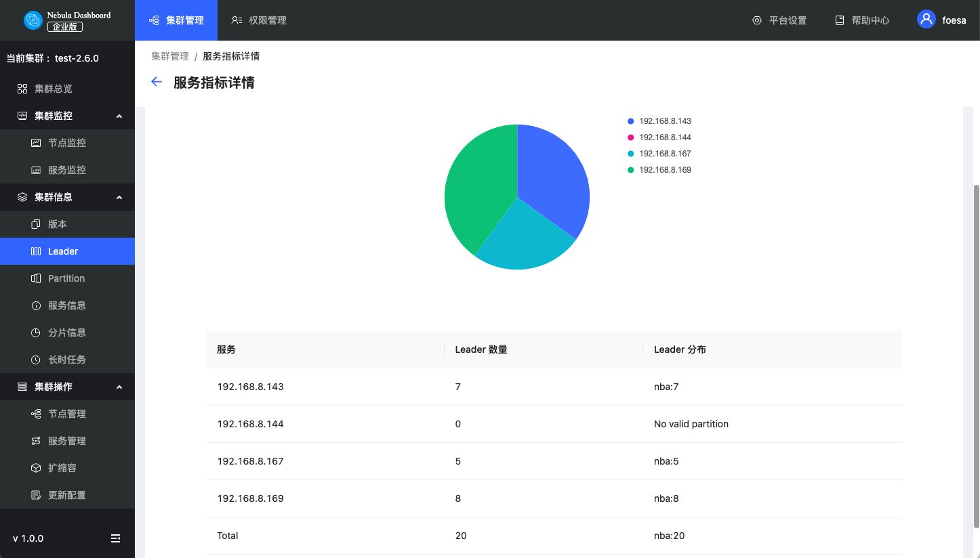Click the 长时任务 clock icon

(36, 360)
